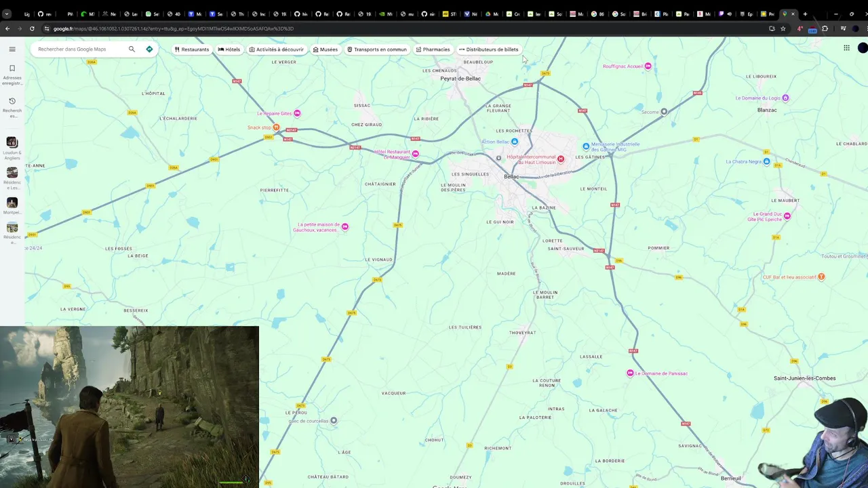Click the Le Vignaud label
This screenshot has width=868, height=488.
click(x=378, y=260)
